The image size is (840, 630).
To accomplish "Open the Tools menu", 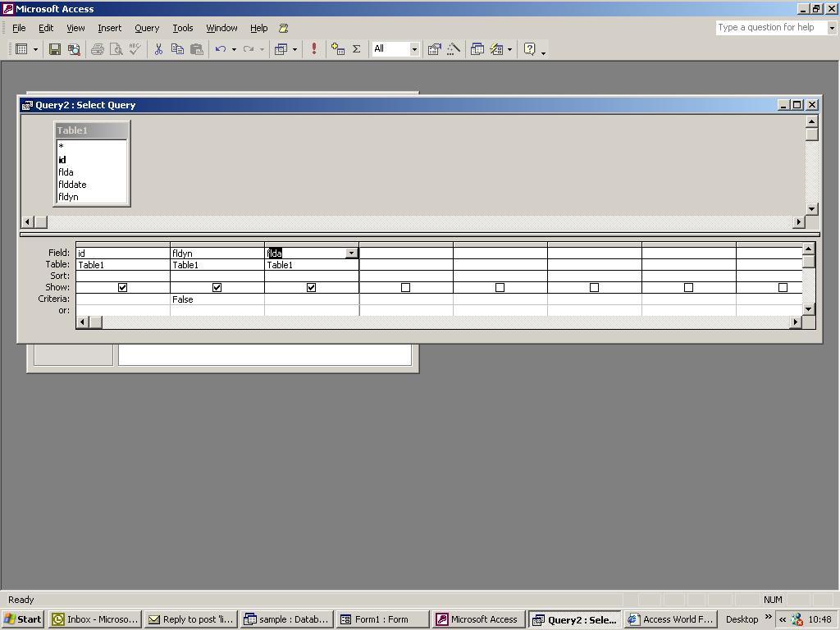I will [x=182, y=28].
